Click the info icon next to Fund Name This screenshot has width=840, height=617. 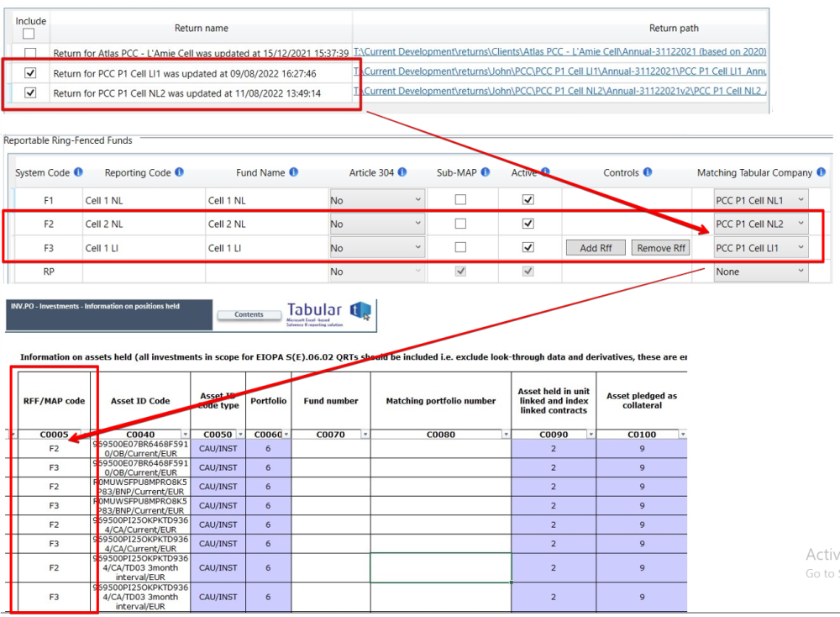[294, 171]
